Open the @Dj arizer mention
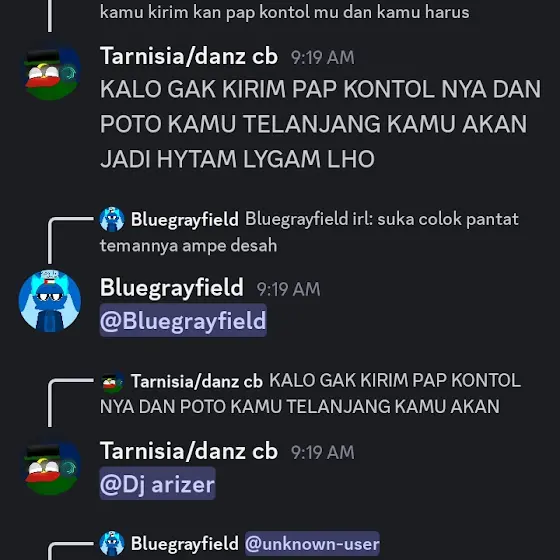Image resolution: width=560 pixels, height=560 pixels. (x=158, y=484)
